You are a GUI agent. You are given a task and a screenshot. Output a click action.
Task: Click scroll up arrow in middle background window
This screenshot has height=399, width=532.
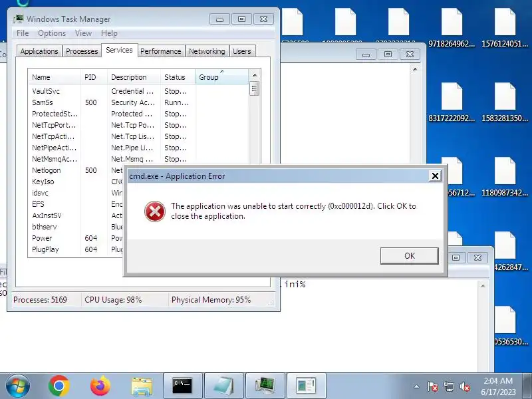[414, 69]
